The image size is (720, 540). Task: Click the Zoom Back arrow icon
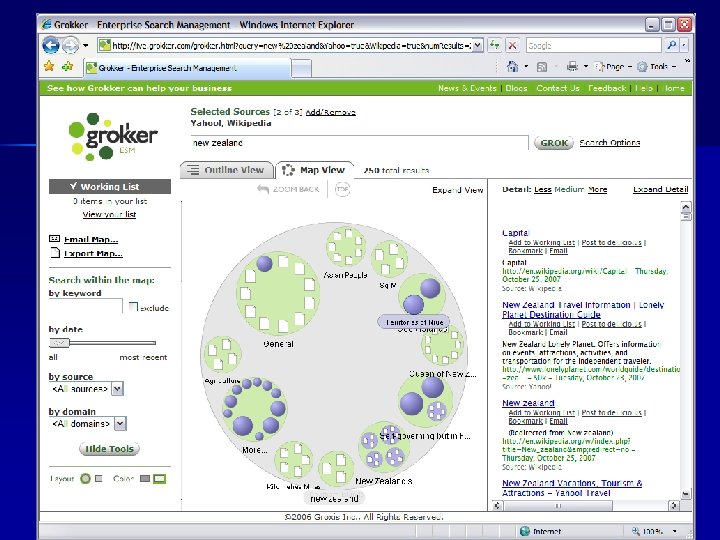[263, 189]
